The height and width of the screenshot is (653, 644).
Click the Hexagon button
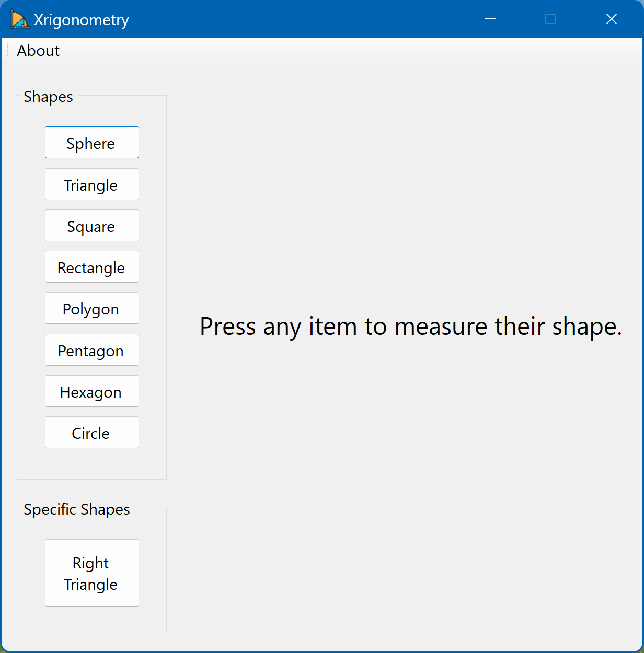coord(92,391)
